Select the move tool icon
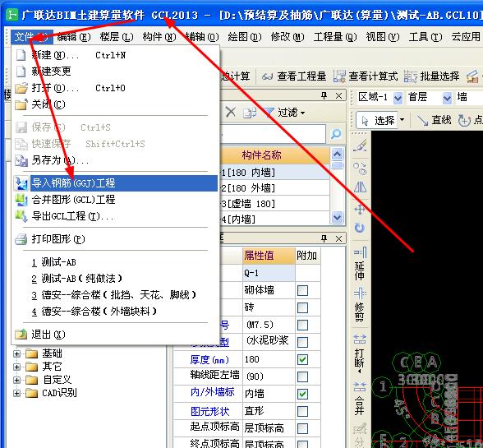483x448 pixels. click(x=360, y=210)
